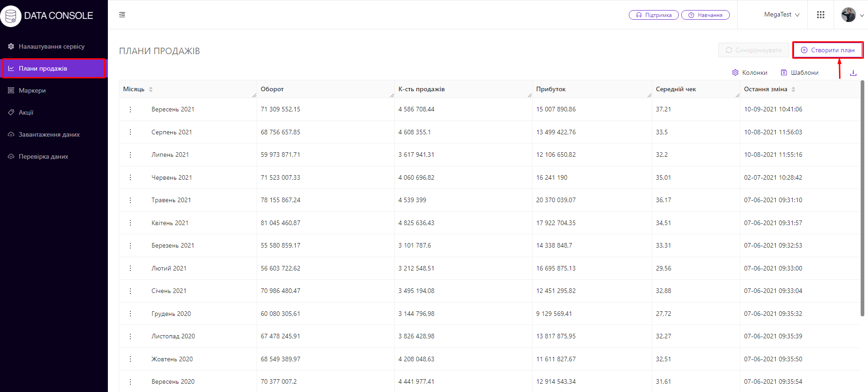This screenshot has width=868, height=392.
Task: Open Налаштування сервісу in sidebar
Action: (51, 46)
